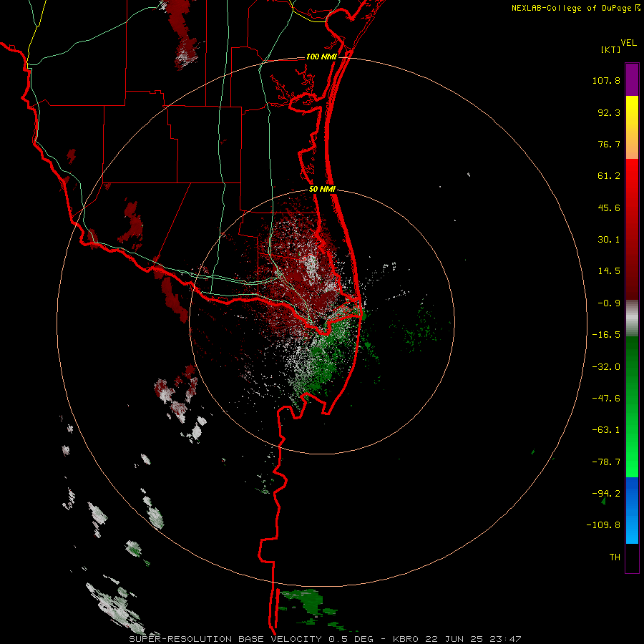Click the Super-Resolution Base Velocity caption
The width and height of the screenshot is (644, 644).
pos(326,639)
